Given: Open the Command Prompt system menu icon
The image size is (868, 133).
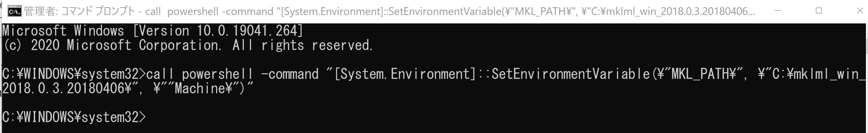Looking at the screenshot, I should pos(14,11).
